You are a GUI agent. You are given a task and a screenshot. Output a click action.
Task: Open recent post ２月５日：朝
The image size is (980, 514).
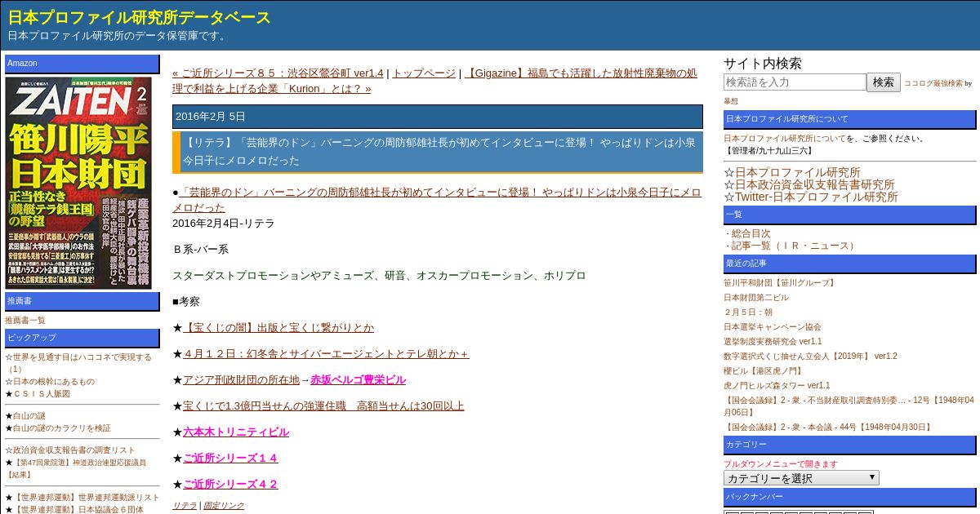point(748,312)
